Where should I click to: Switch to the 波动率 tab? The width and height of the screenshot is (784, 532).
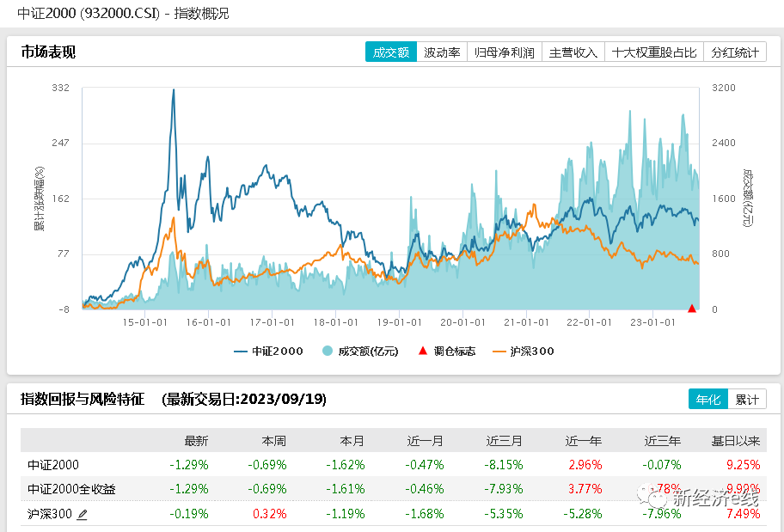pyautogui.click(x=442, y=52)
